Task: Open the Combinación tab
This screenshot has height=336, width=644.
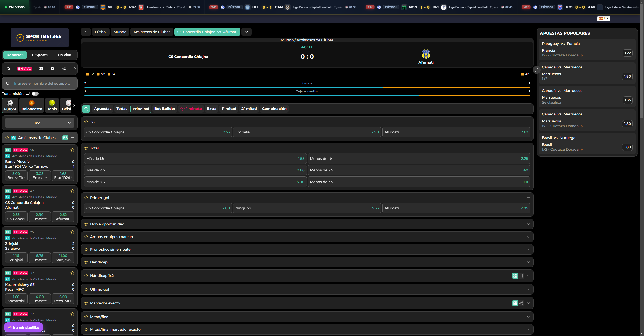Action: (x=274, y=109)
